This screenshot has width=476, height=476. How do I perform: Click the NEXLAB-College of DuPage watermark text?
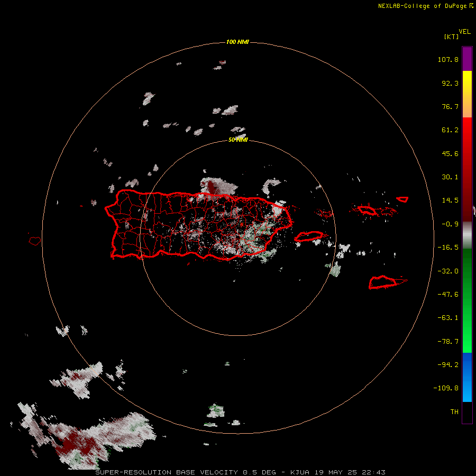(425, 6)
